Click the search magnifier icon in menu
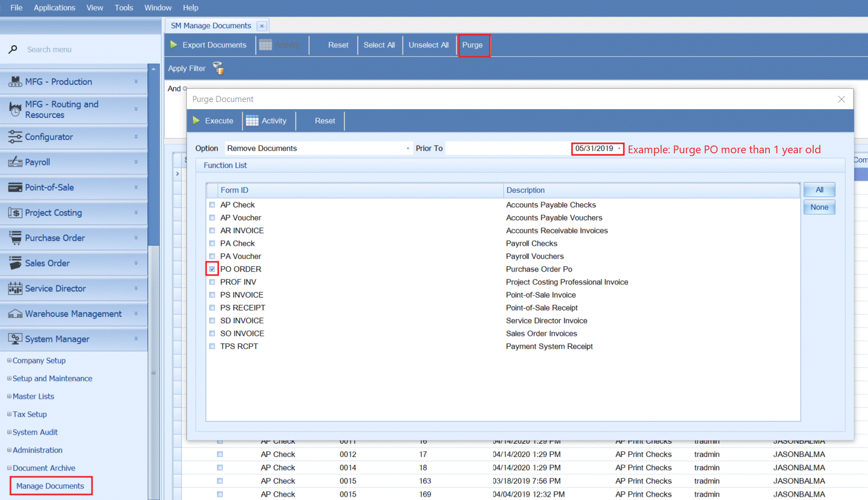Viewport: 868px width, 500px height. [x=13, y=49]
